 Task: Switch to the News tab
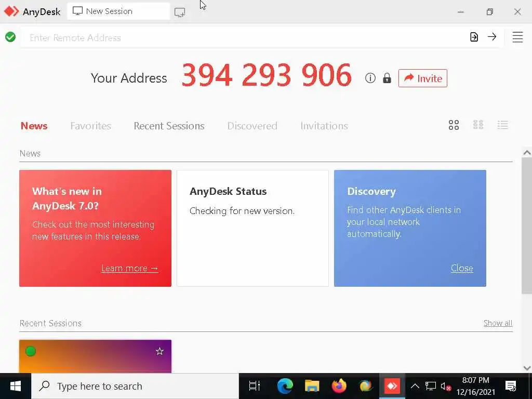tap(34, 126)
